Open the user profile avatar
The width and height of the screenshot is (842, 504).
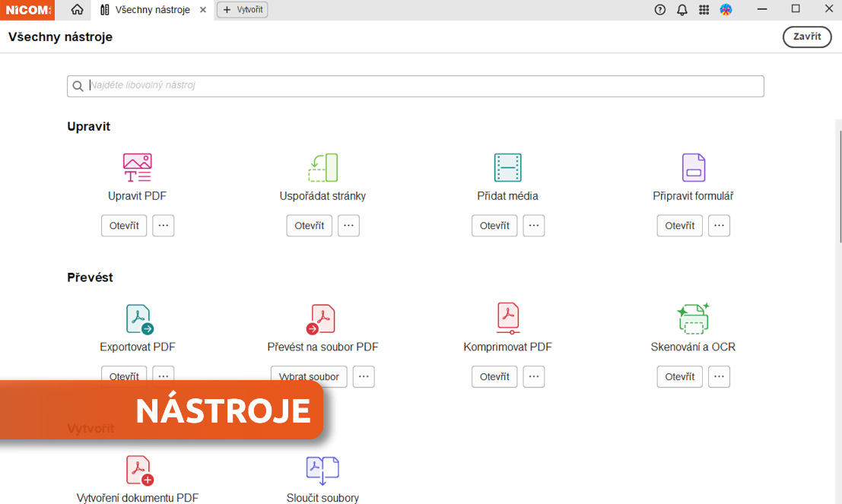726,10
